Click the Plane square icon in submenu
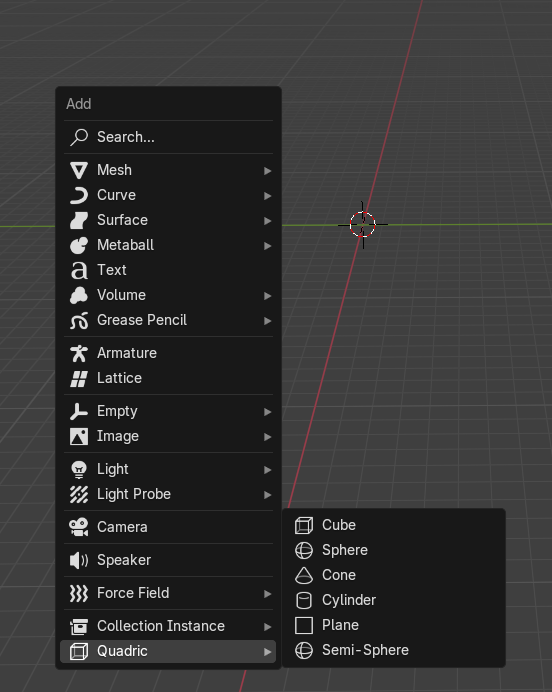This screenshot has height=692, width=552. [304, 625]
